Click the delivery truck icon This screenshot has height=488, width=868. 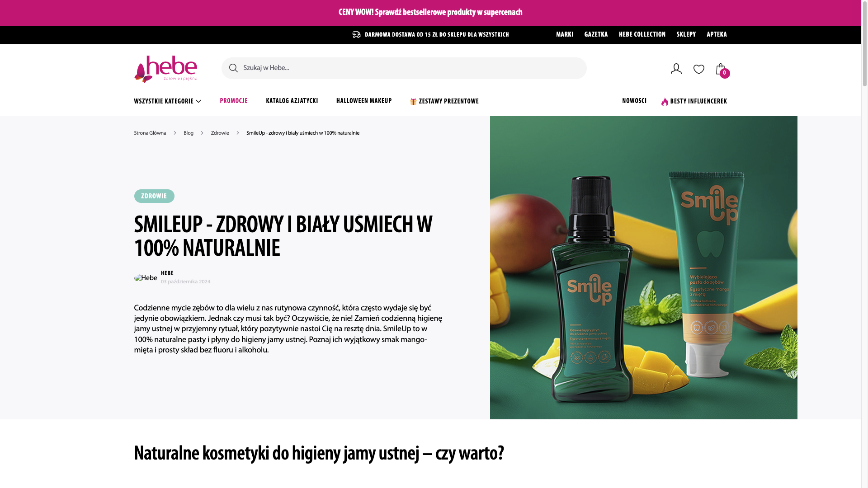click(357, 35)
